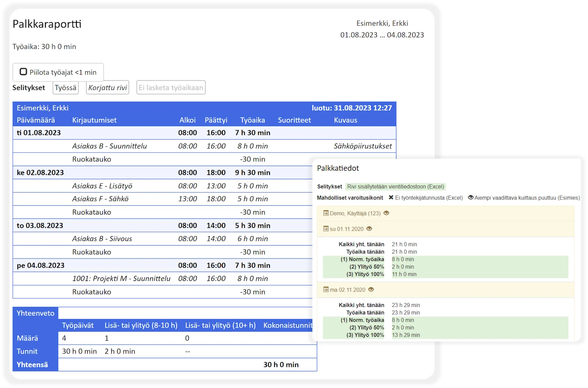Expand the ke 02.08.2023 day row
Viewport: 588px width, 388px height.
tap(40, 173)
